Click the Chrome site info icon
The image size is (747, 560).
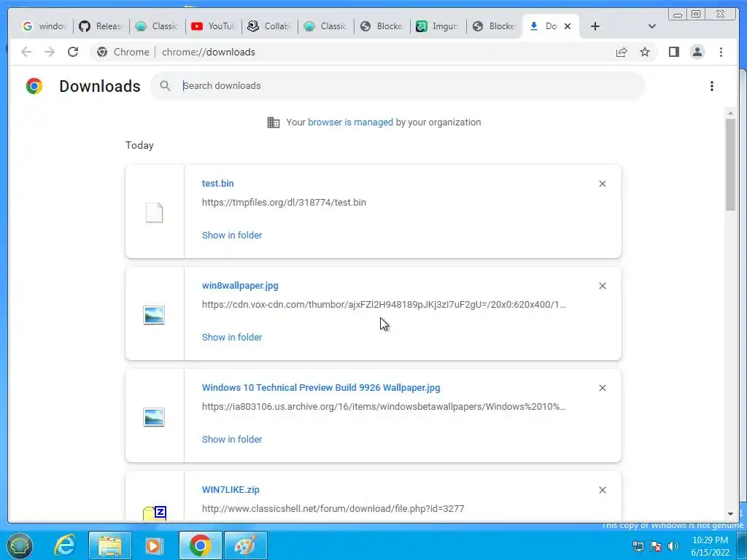click(102, 52)
